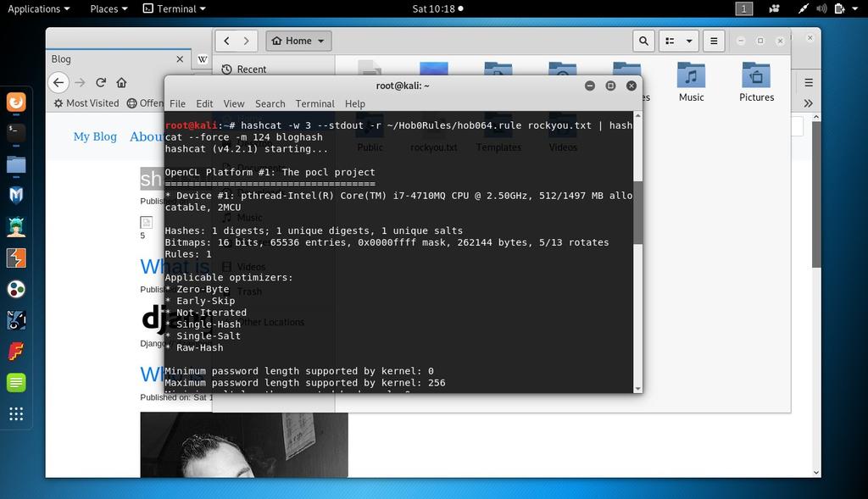This screenshot has height=499, width=868.
Task: Launch the green notes app in the dock
Action: 16,383
